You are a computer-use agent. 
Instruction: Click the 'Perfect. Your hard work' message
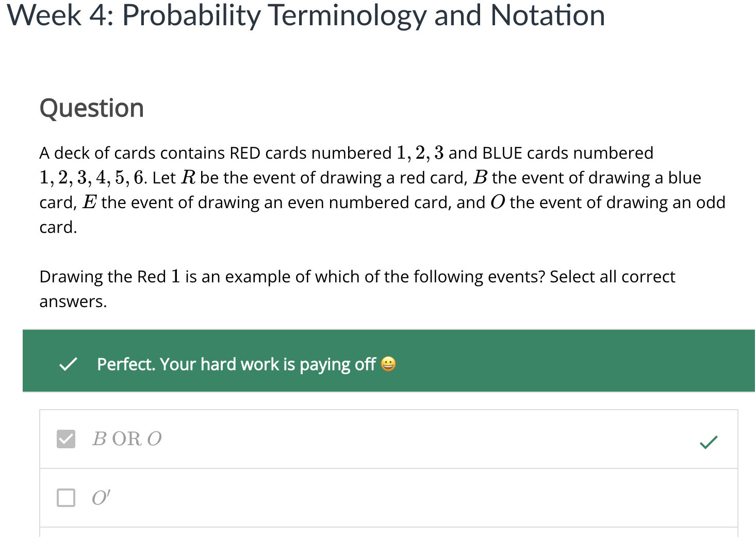(236, 364)
